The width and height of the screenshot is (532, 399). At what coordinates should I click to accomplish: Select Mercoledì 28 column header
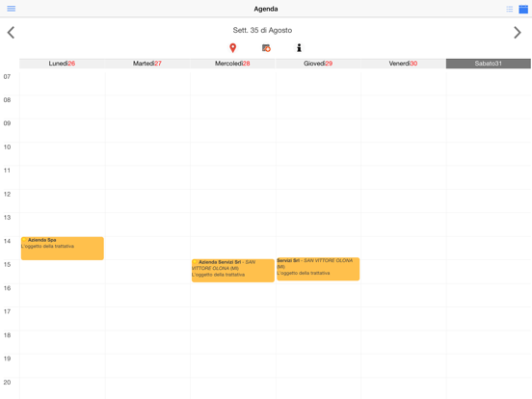point(232,64)
